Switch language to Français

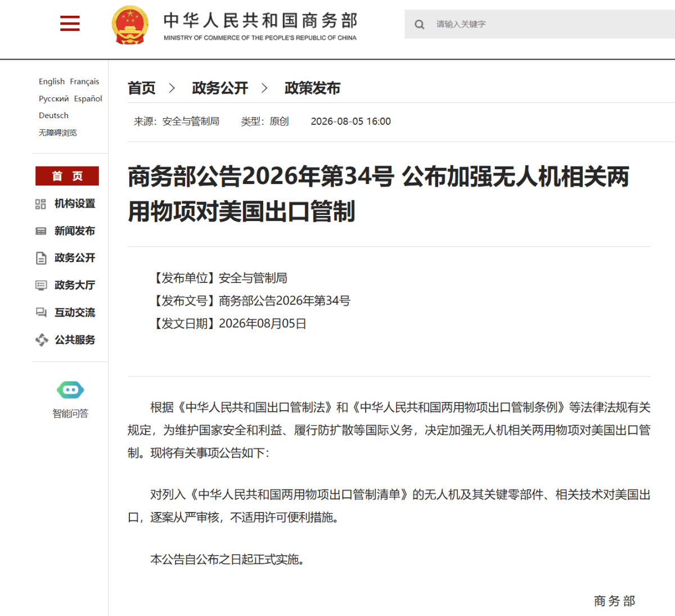point(84,82)
